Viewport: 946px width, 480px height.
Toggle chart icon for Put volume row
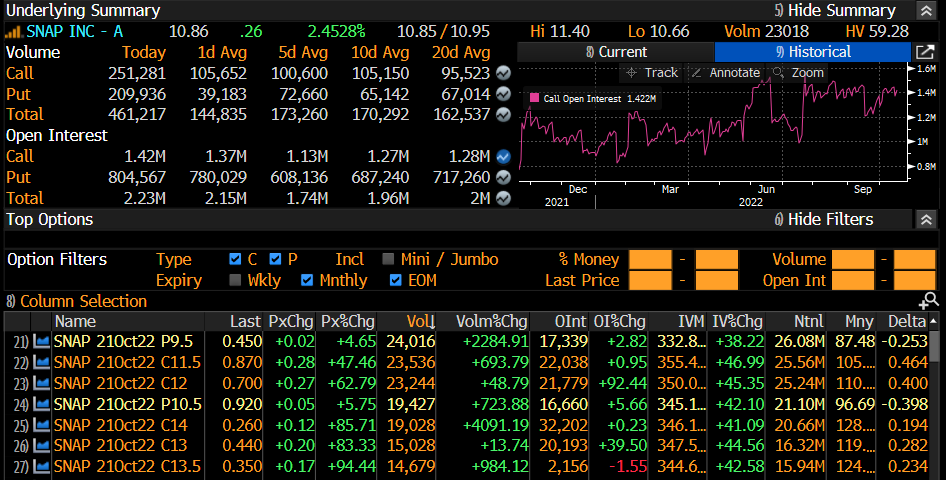503,94
